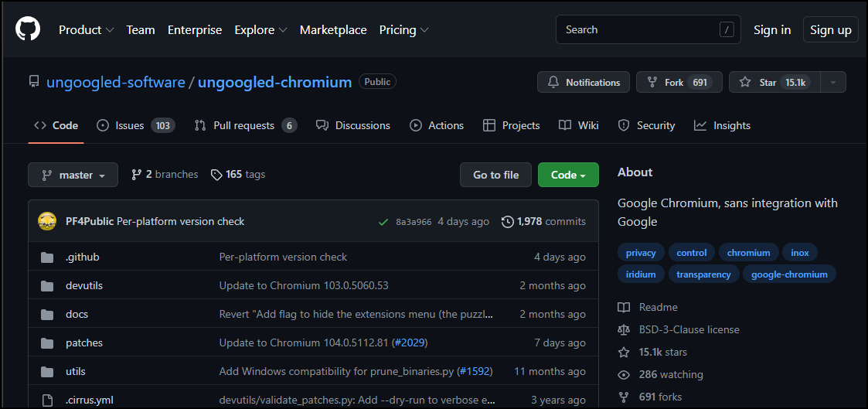Open the Pricing dropdown menu

coord(403,30)
